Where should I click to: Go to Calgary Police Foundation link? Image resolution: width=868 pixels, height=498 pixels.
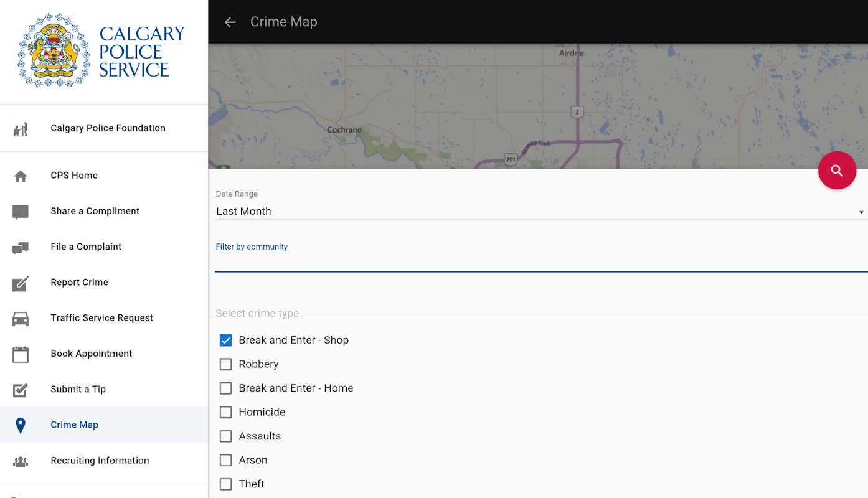point(108,128)
